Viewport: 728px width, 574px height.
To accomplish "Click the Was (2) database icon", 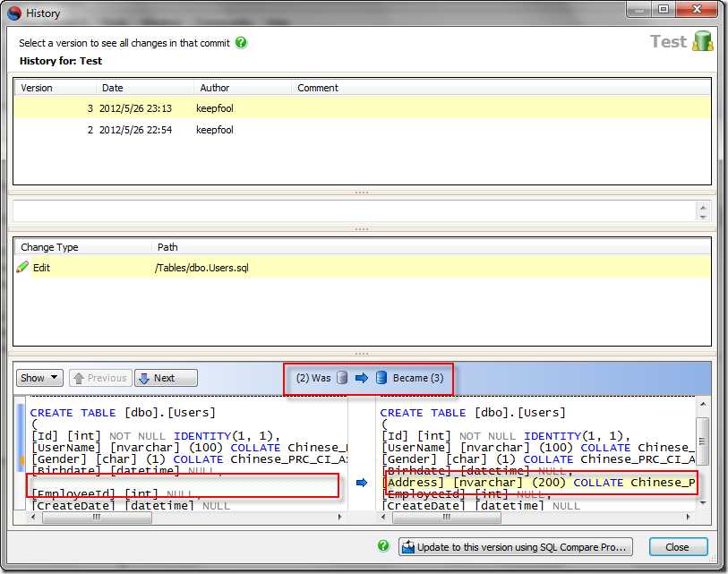I will (341, 378).
